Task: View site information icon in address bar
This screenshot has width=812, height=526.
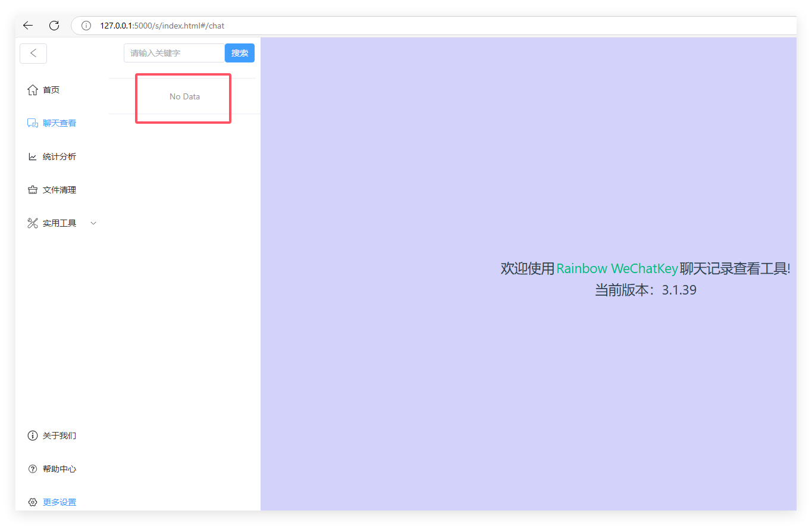Action: tap(86, 26)
